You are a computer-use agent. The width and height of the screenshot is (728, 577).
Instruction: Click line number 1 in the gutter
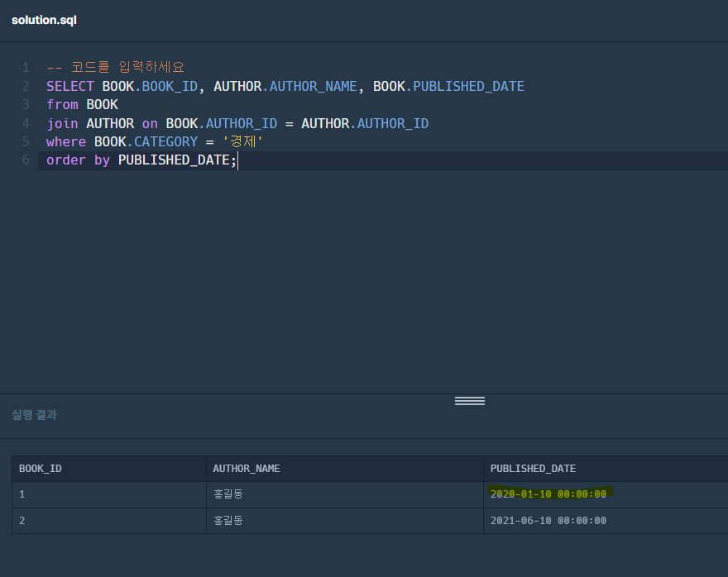(x=26, y=68)
